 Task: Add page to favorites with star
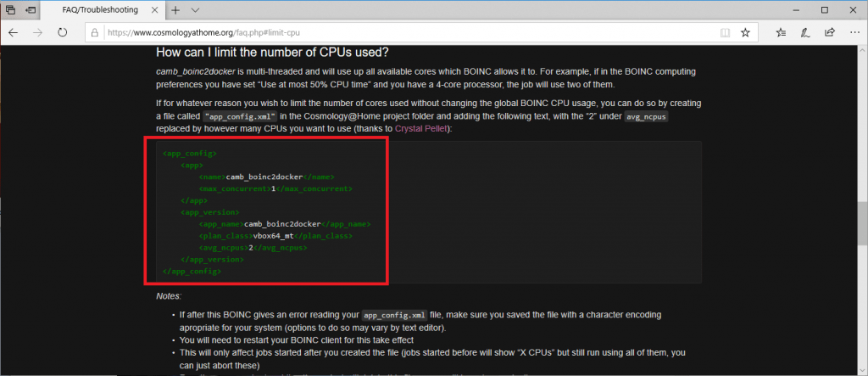coord(745,32)
